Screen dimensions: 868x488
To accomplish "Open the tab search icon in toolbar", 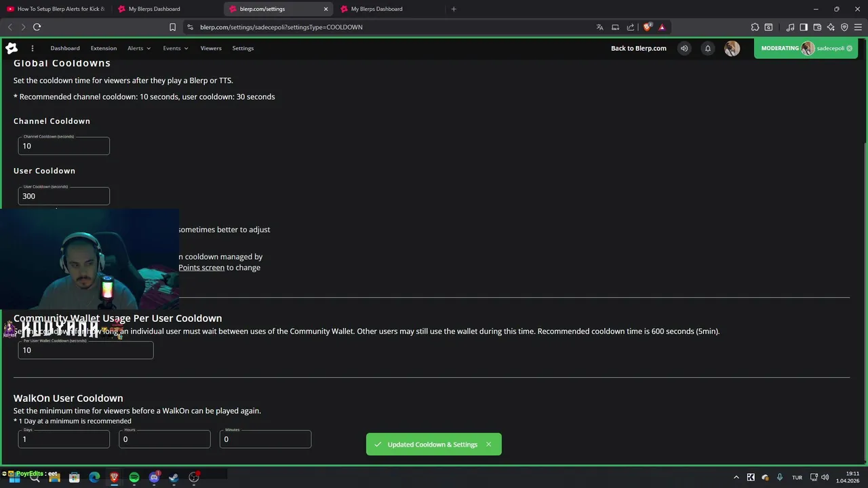I will coord(768,27).
